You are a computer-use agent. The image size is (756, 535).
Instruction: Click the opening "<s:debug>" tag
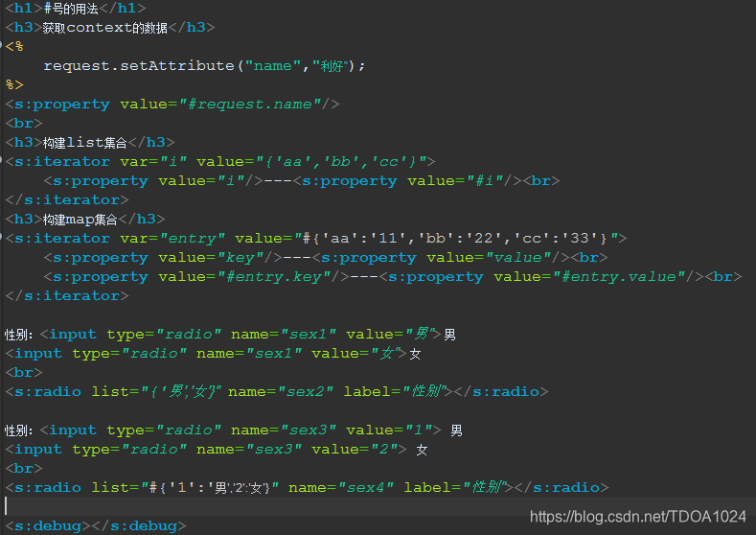tap(48, 525)
